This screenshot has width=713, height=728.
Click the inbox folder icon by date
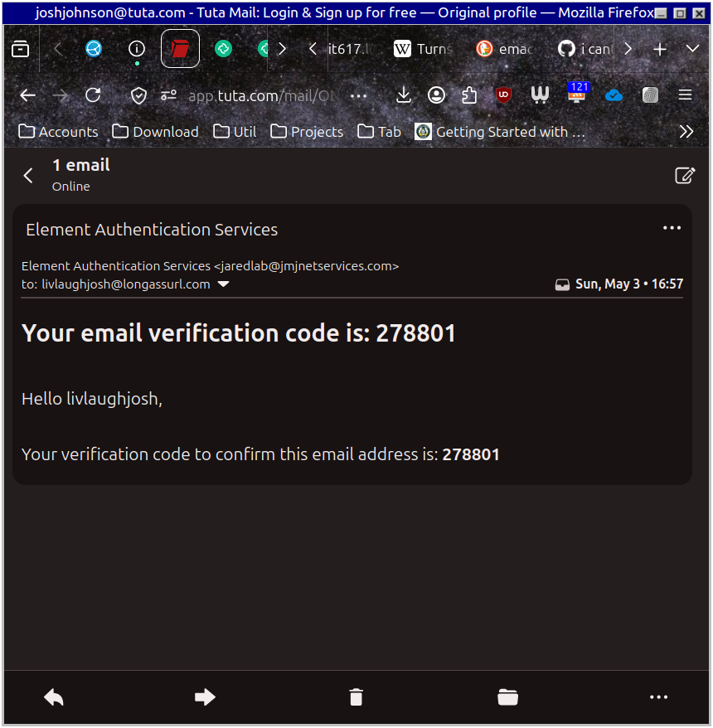[562, 284]
